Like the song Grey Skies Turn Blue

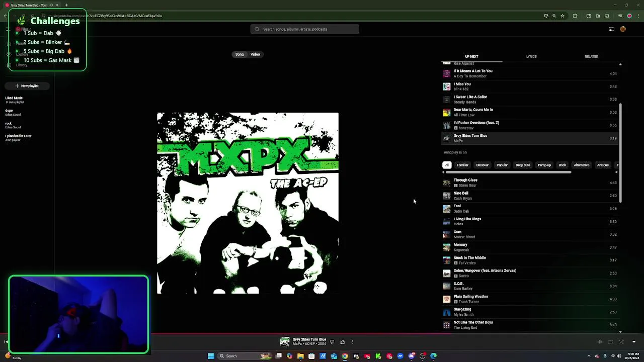tap(343, 342)
